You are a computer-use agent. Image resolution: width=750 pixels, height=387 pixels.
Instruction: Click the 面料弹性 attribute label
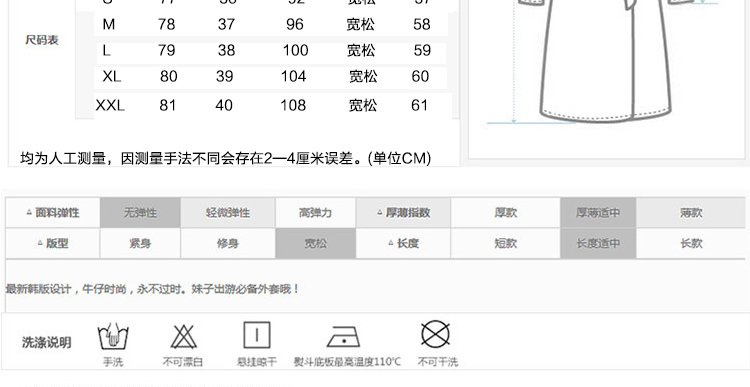click(53, 212)
